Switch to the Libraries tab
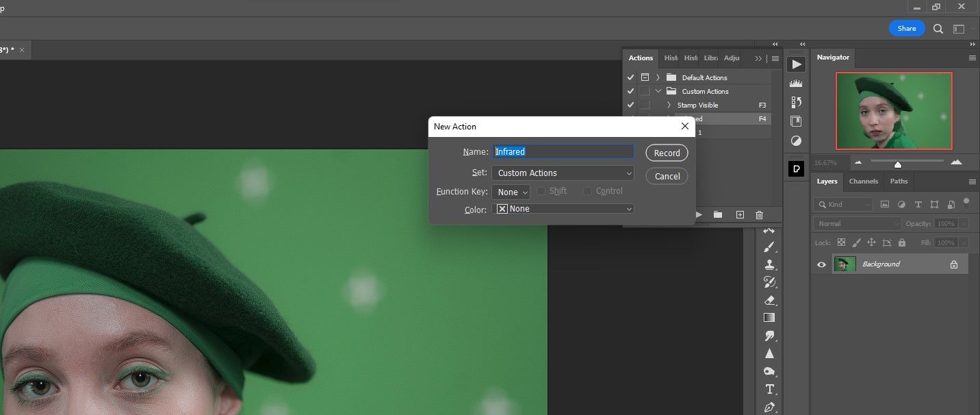 click(711, 58)
